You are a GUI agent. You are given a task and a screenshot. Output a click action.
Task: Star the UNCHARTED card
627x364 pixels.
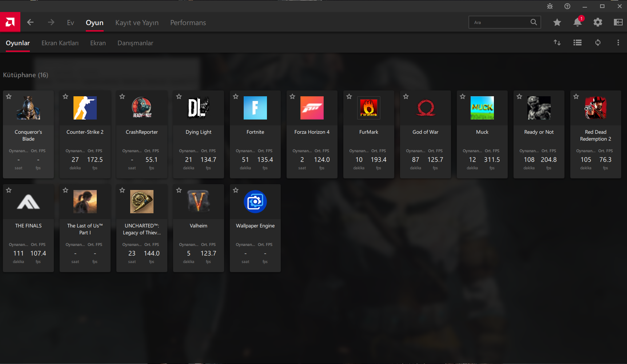122,190
